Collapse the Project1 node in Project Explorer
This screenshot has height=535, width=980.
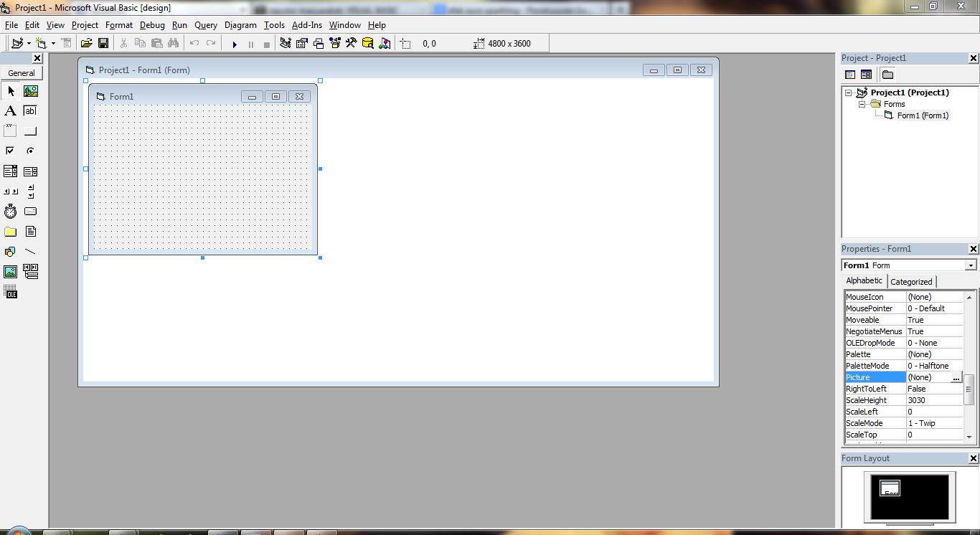[849, 93]
